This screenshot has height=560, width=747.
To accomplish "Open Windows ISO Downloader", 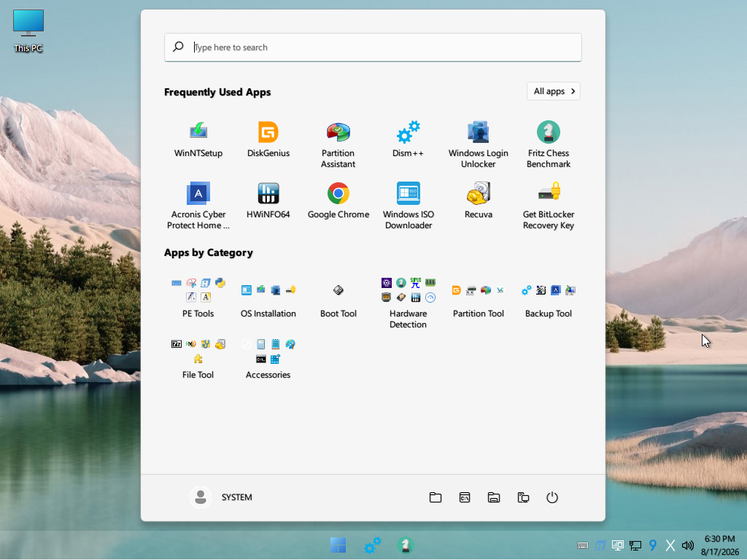I will [409, 206].
